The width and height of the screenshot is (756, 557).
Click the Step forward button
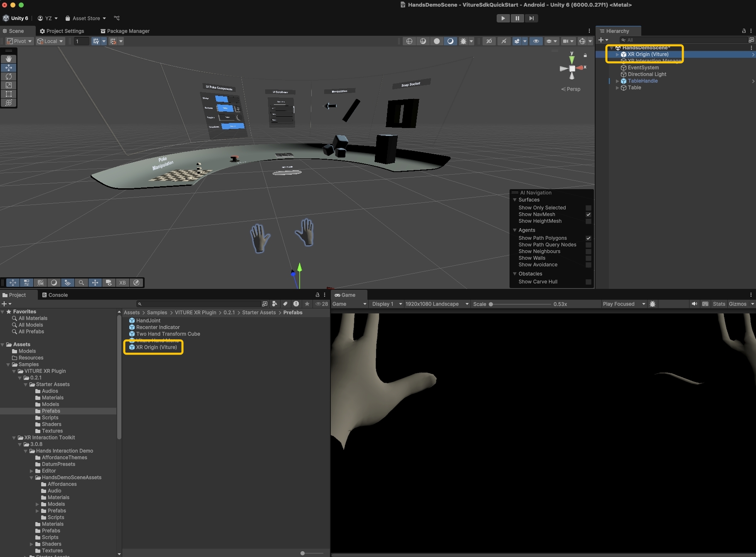click(531, 18)
